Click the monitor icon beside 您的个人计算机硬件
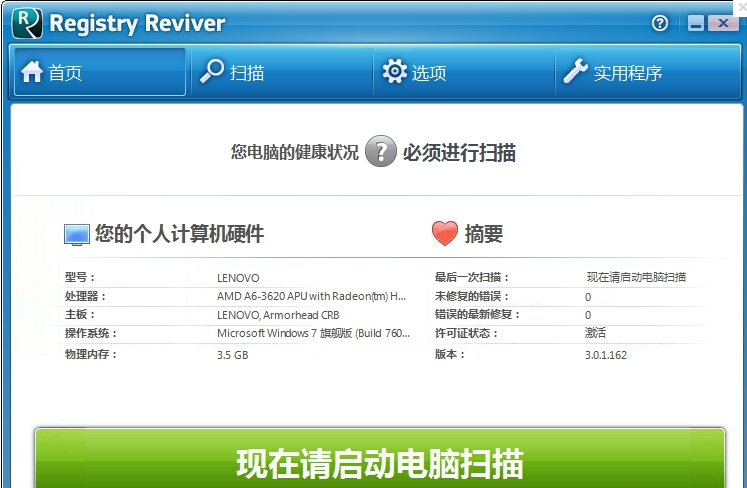 click(77, 235)
